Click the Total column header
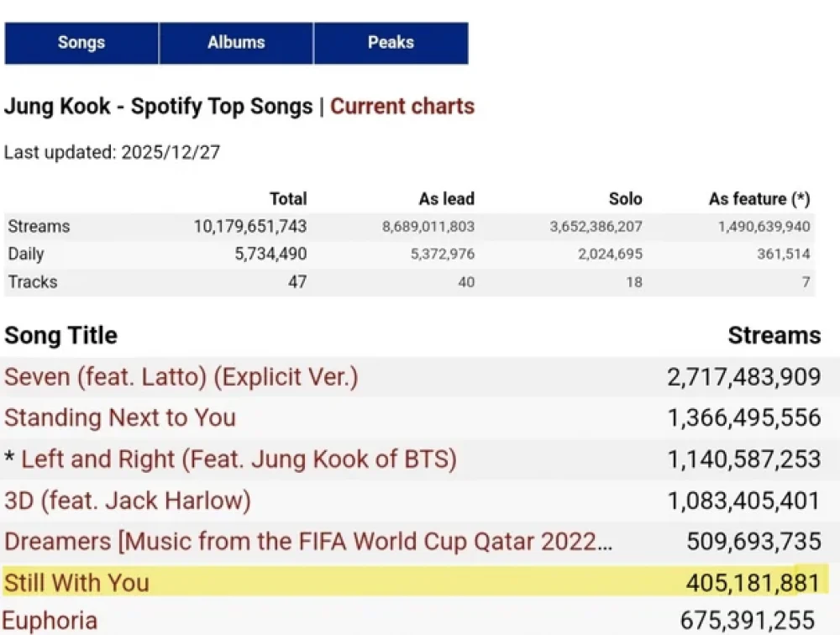Image resolution: width=840 pixels, height=635 pixels. click(x=288, y=199)
